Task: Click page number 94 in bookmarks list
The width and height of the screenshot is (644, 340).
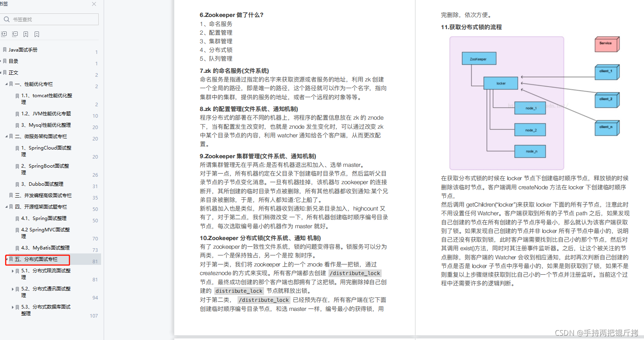Action: [x=95, y=298]
